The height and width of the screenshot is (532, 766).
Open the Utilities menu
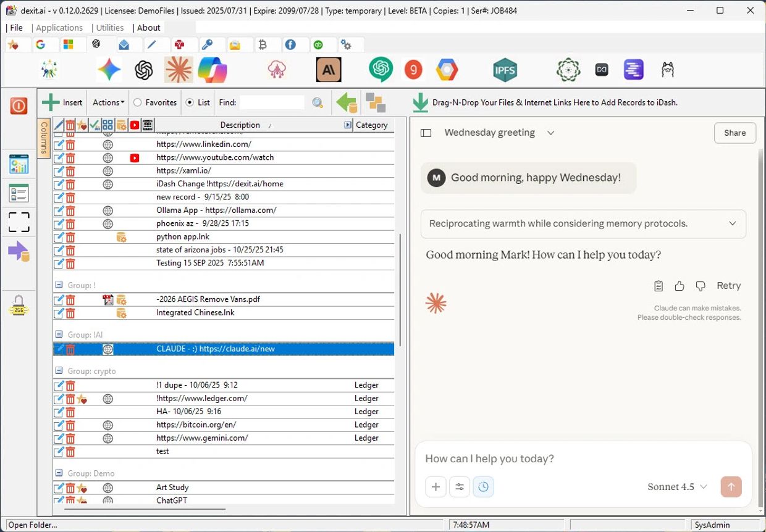point(110,28)
